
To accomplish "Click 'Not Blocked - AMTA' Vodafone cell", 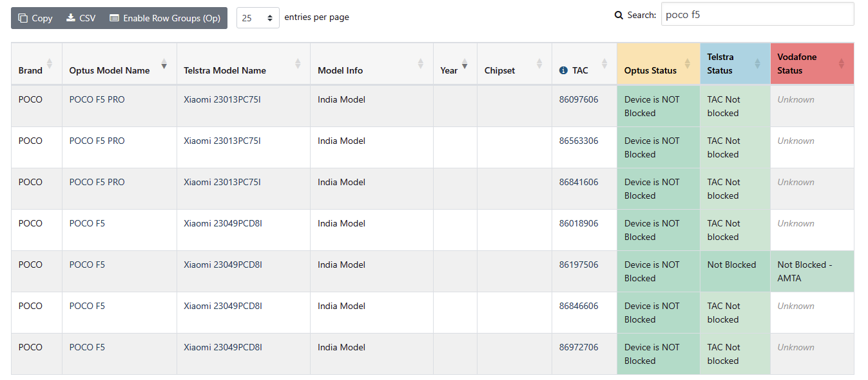I will [812, 271].
